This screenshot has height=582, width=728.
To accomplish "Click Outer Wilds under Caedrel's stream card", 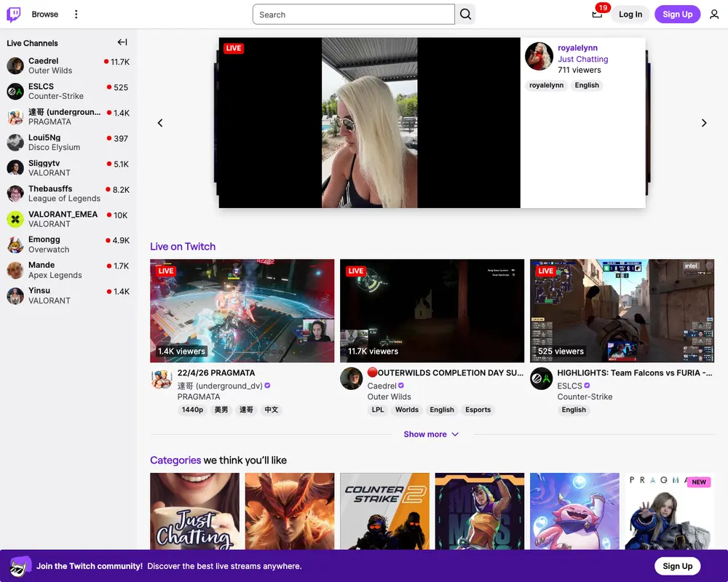I will (389, 396).
